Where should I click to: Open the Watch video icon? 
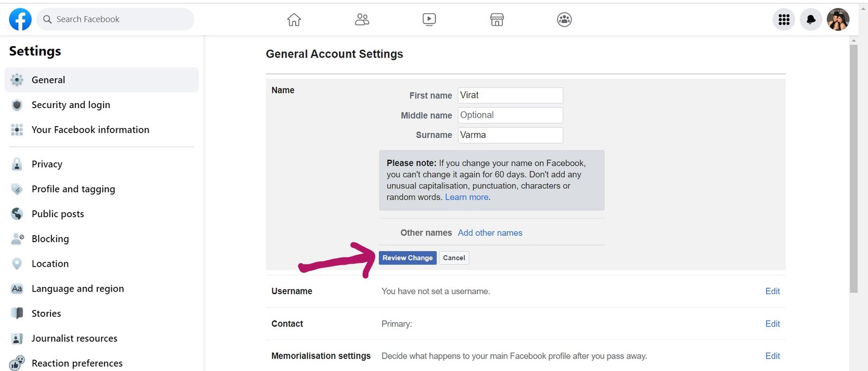429,20
